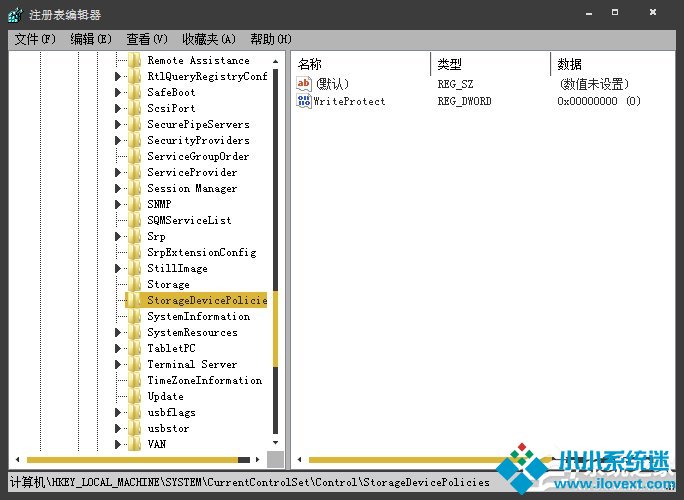Click the tree pane scroll-left arrow

pos(17,459)
